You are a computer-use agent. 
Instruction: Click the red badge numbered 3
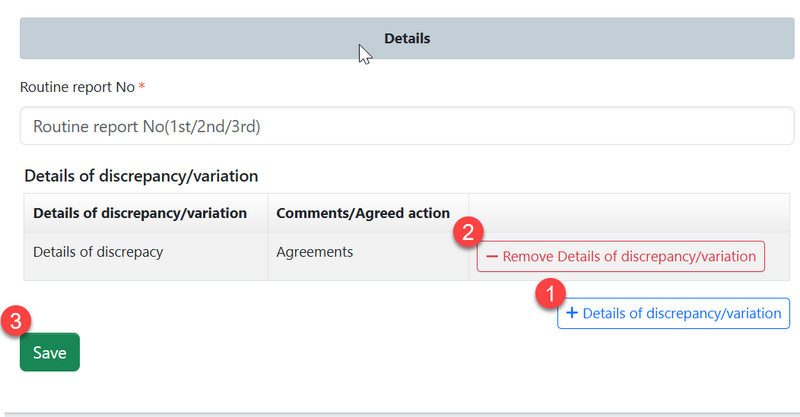coord(17,321)
